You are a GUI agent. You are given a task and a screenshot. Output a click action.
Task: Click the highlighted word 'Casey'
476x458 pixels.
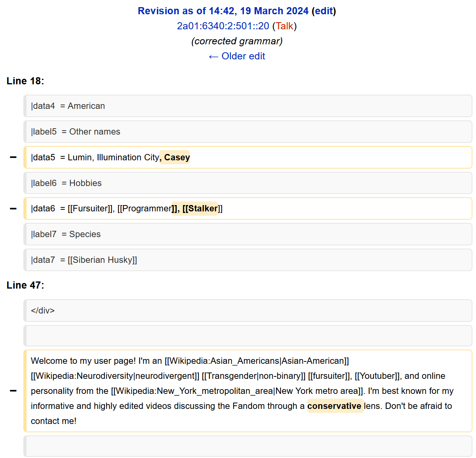[177, 158]
